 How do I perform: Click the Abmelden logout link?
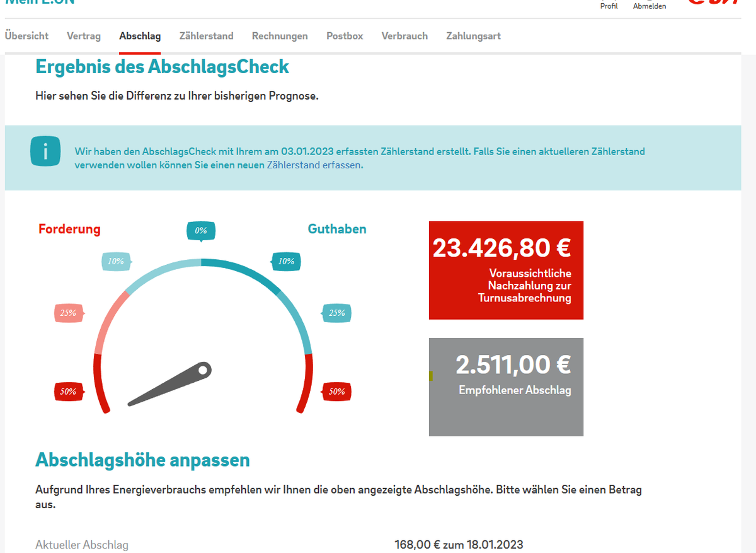tap(650, 6)
